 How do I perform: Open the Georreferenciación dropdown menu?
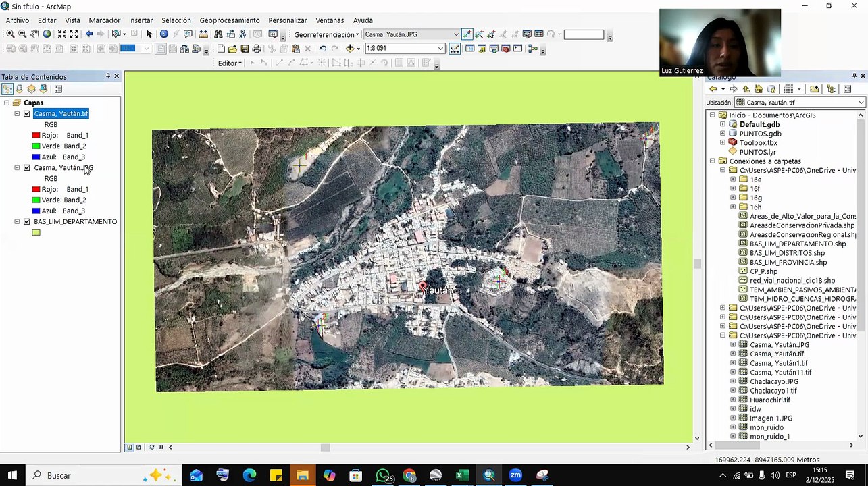pos(326,34)
